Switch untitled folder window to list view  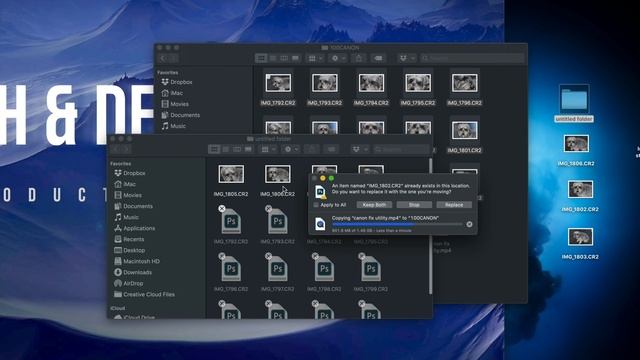tap(226, 149)
